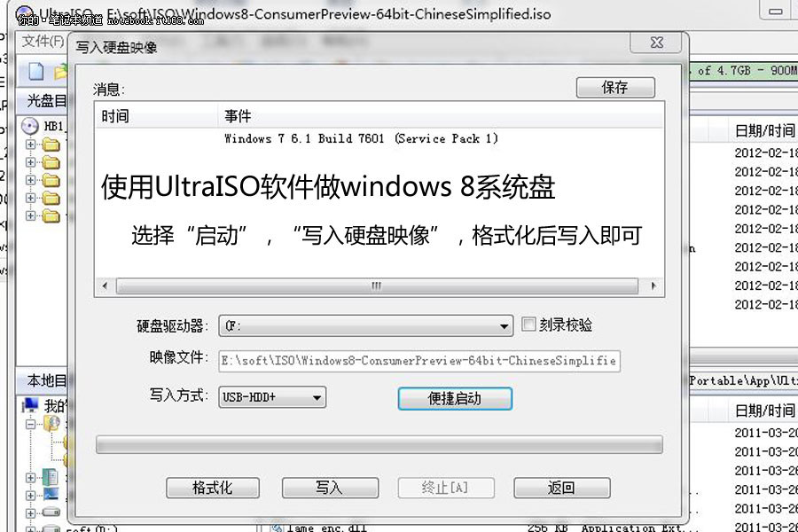Screen dimensions: 798x532
Task: Expand the first folder under HB1 disc
Action: [x=30, y=144]
